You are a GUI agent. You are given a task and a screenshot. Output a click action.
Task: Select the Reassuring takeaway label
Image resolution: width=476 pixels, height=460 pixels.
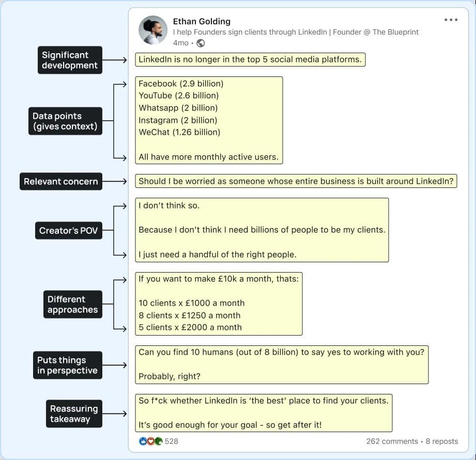pyautogui.click(x=73, y=414)
